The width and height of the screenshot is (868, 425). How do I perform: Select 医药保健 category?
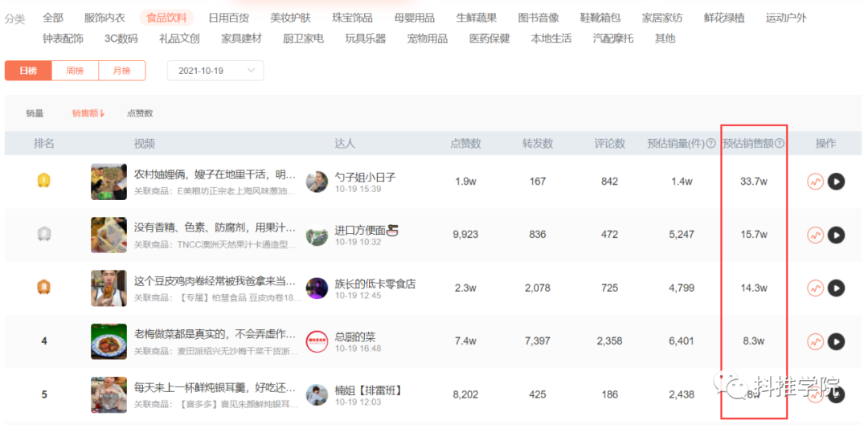coord(489,39)
